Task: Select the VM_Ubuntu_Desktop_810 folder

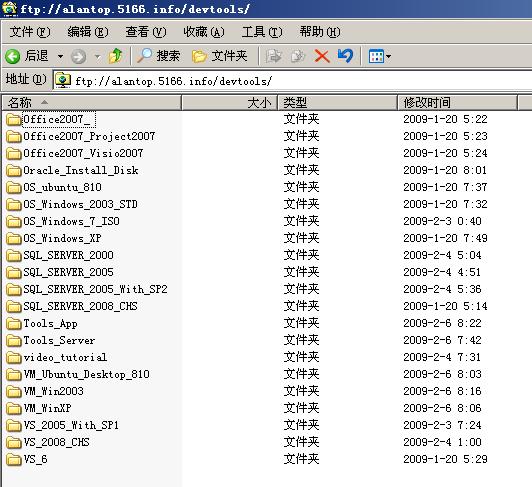Action: click(x=78, y=374)
